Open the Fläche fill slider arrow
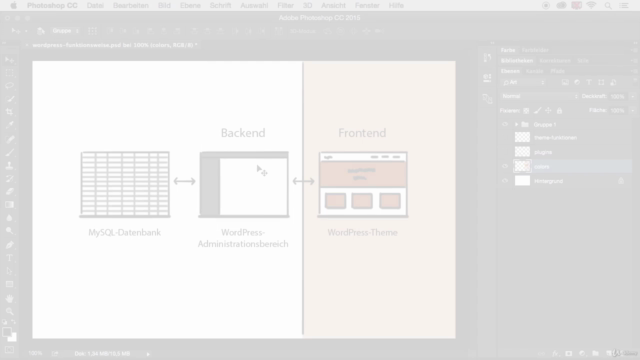640x360 pixels. coord(633,111)
